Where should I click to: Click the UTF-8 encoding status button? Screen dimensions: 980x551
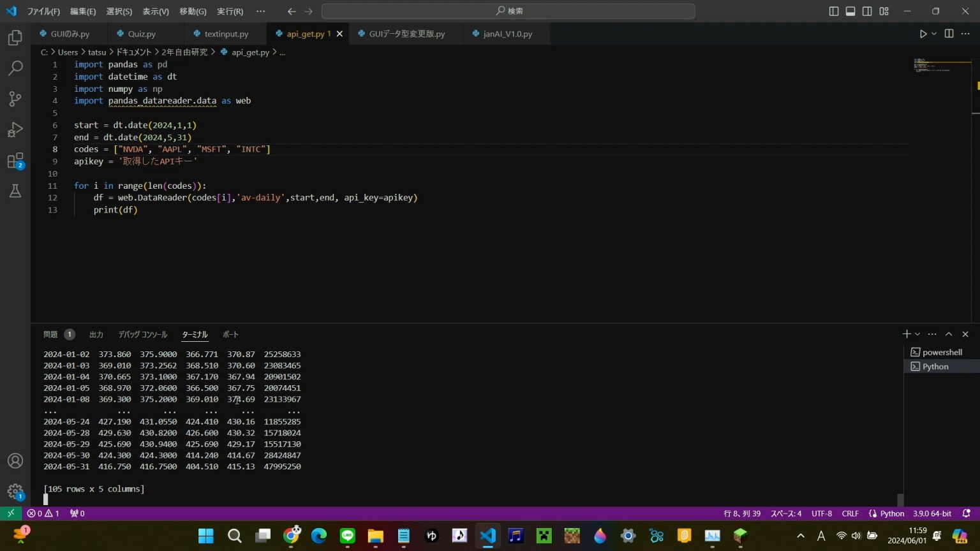(x=821, y=513)
